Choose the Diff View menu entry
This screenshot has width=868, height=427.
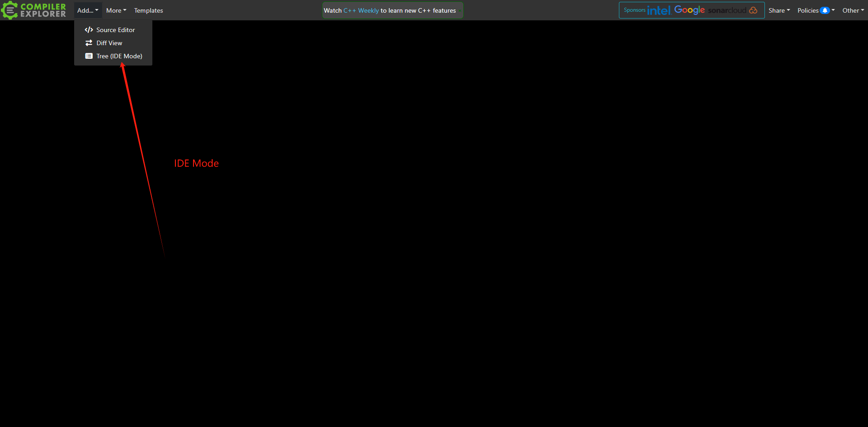click(109, 43)
